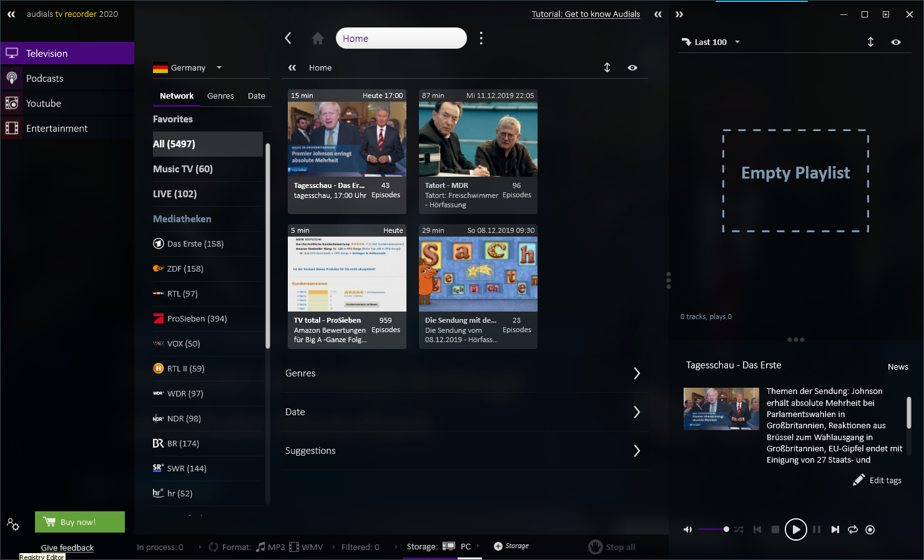The height and width of the screenshot is (560, 924).
Task: Stop playback with square button
Action: coord(775,529)
